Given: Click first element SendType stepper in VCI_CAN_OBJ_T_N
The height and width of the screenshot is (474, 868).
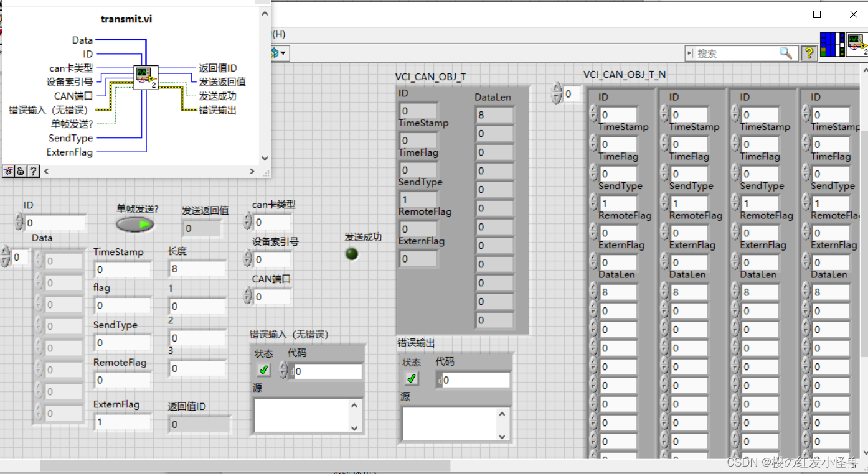Looking at the screenshot, I should click(x=593, y=203).
